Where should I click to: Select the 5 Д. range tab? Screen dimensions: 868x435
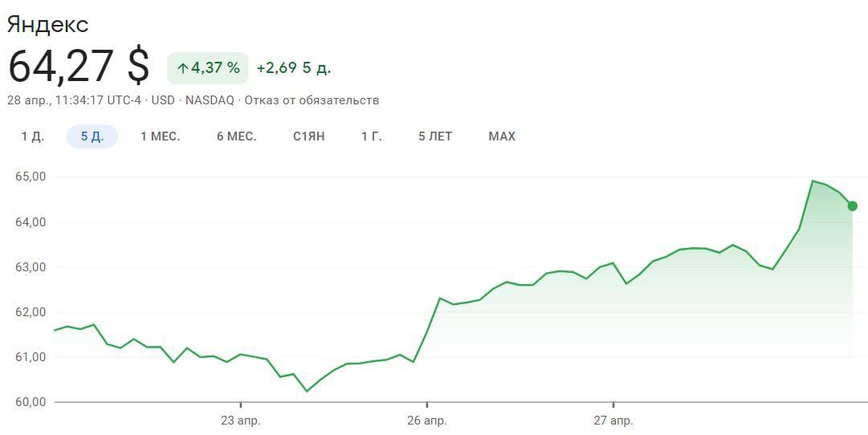click(92, 136)
